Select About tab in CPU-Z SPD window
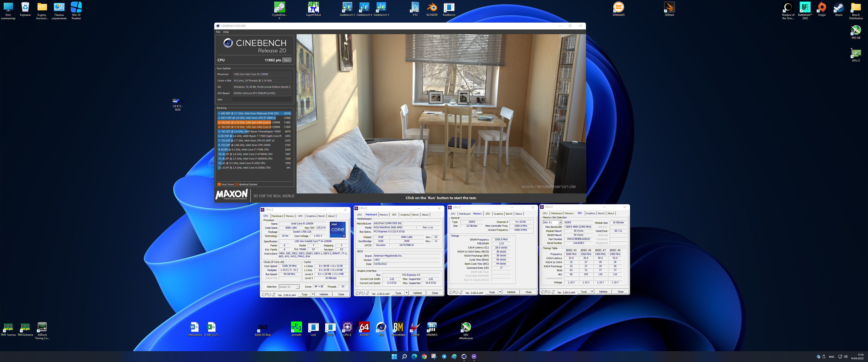This screenshot has width=868, height=362. [611, 213]
